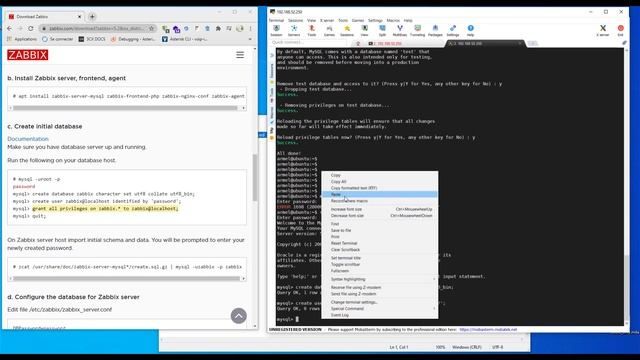Image resolution: width=640 pixels, height=360 pixels.
Task: Open the X server menu
Action: [x=327, y=20]
